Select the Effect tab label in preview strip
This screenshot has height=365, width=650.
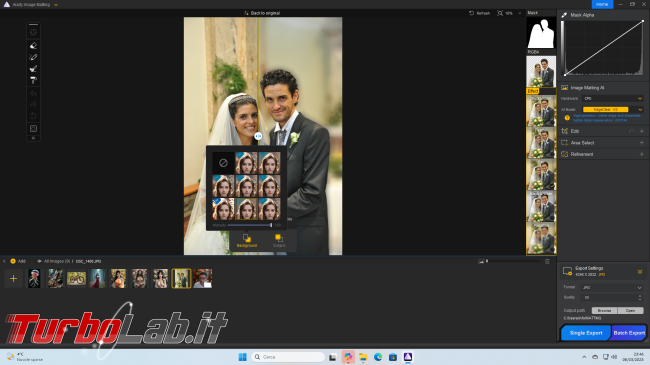coord(533,91)
